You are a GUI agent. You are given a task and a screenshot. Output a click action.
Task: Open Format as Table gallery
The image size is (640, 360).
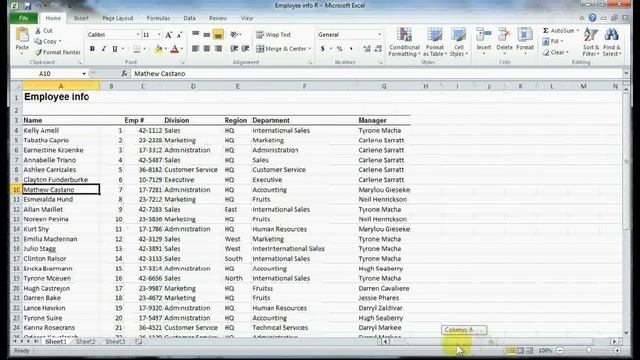[x=435, y=42]
